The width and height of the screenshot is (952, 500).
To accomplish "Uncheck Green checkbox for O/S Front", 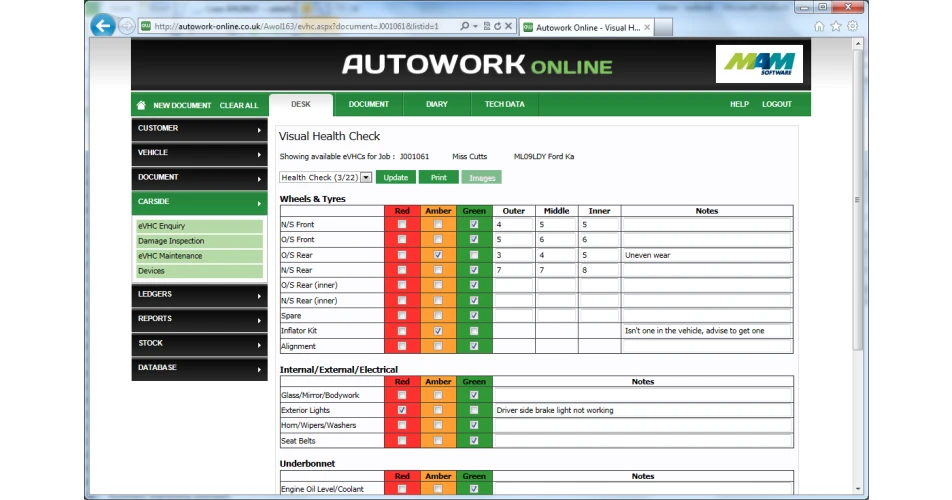I will point(474,240).
